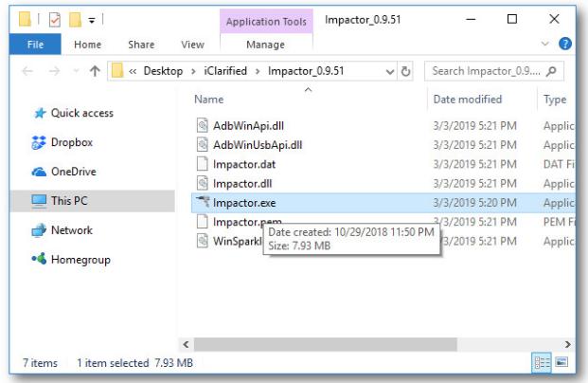Open Homegroup in the navigation pane
Screen dimensions: 588x383
tap(80, 260)
